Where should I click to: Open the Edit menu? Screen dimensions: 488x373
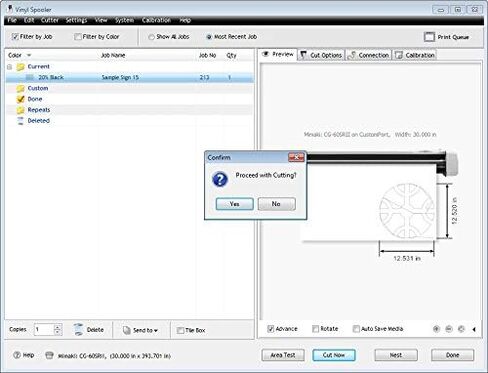(29, 20)
